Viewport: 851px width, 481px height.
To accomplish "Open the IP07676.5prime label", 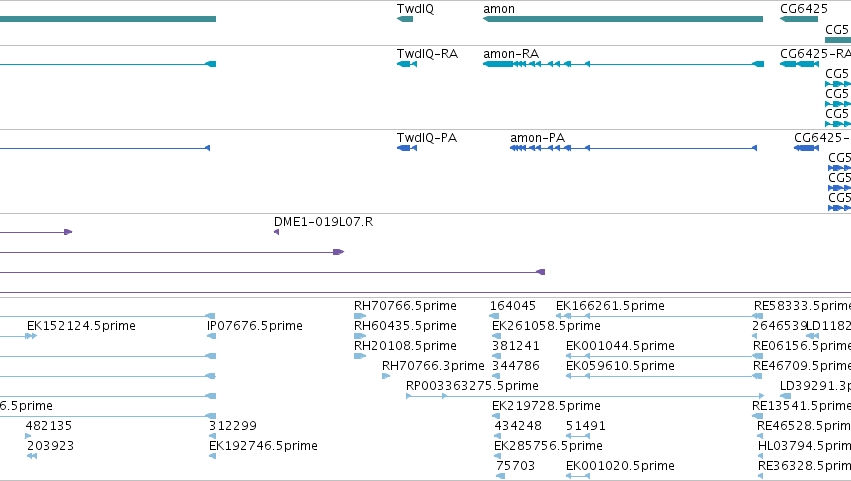I will (x=255, y=326).
